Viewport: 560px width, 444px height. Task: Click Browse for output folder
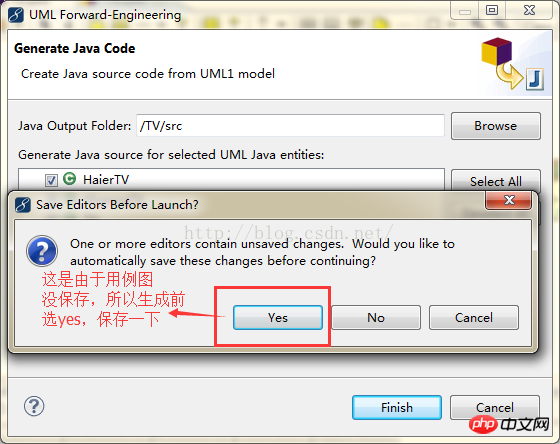pyautogui.click(x=496, y=126)
